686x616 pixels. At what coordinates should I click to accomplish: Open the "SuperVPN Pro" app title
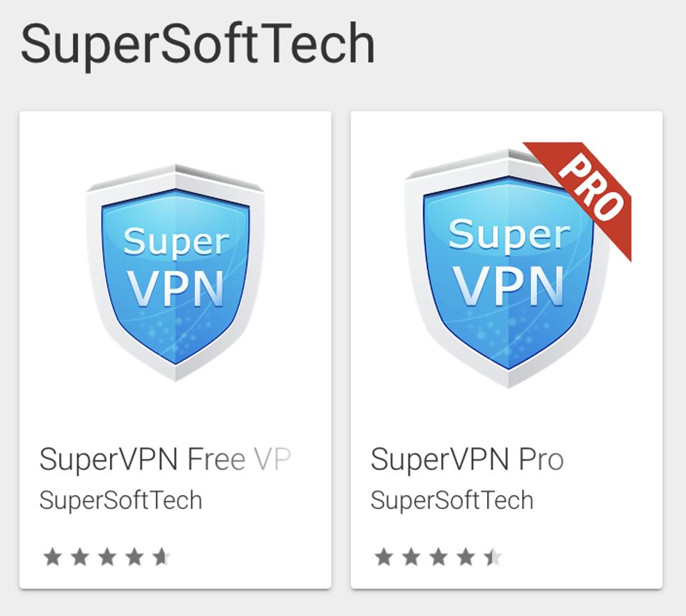pos(467,459)
